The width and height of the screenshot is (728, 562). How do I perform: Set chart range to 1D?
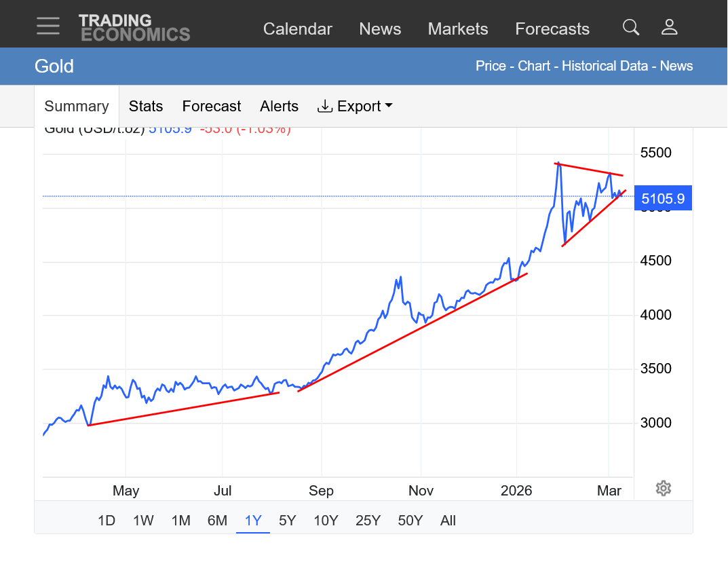pos(107,521)
